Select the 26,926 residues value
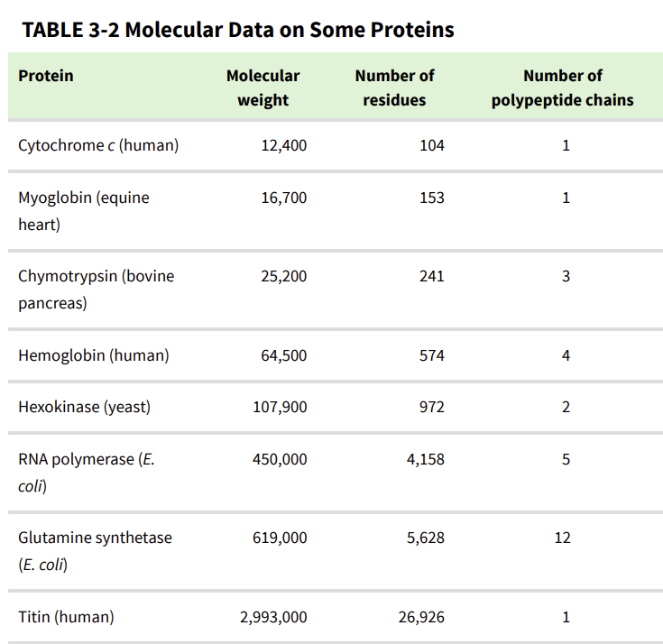This screenshot has height=644, width=663. 421,617
